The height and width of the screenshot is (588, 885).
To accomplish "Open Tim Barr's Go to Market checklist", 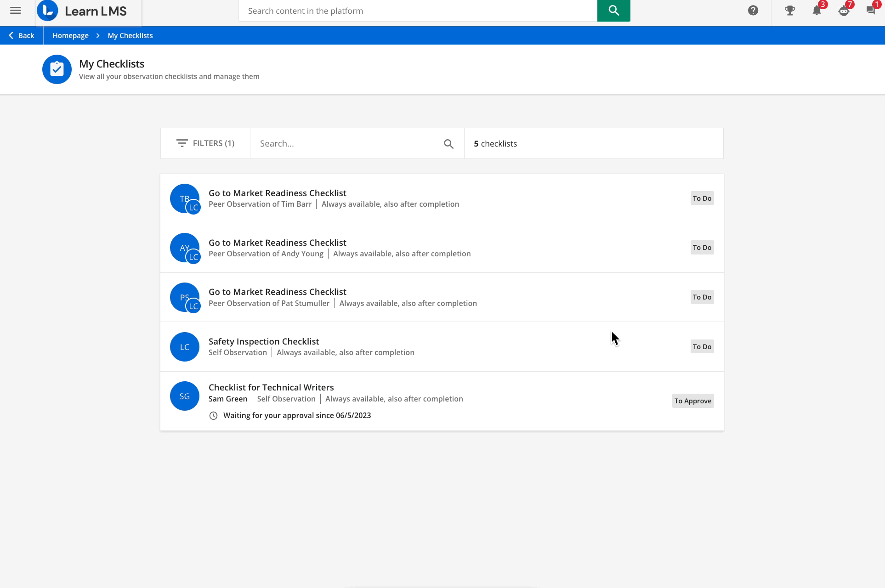I will click(x=277, y=193).
